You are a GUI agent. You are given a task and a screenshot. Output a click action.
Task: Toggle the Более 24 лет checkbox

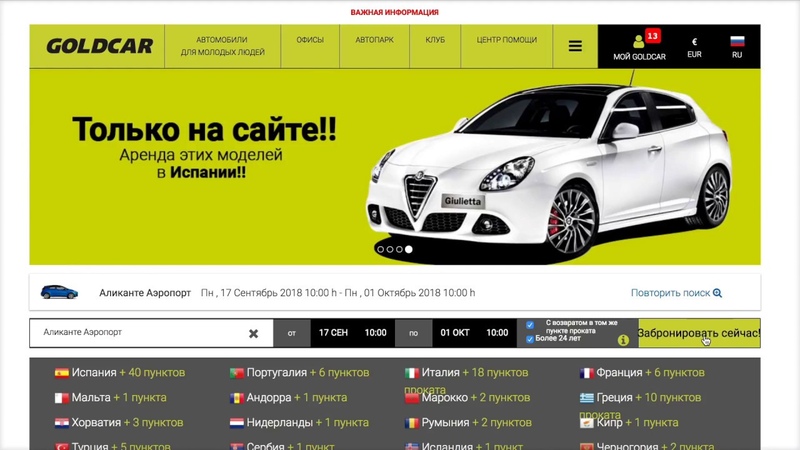tap(530, 339)
